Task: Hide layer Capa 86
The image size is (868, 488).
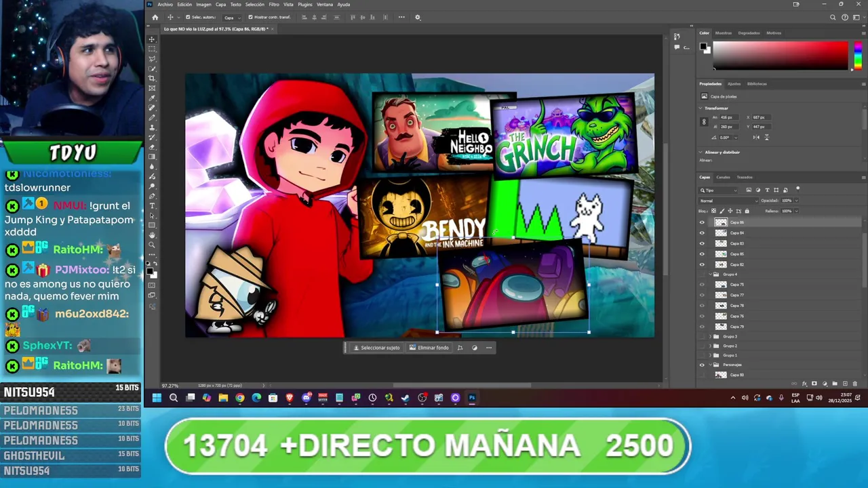Action: [x=702, y=222]
